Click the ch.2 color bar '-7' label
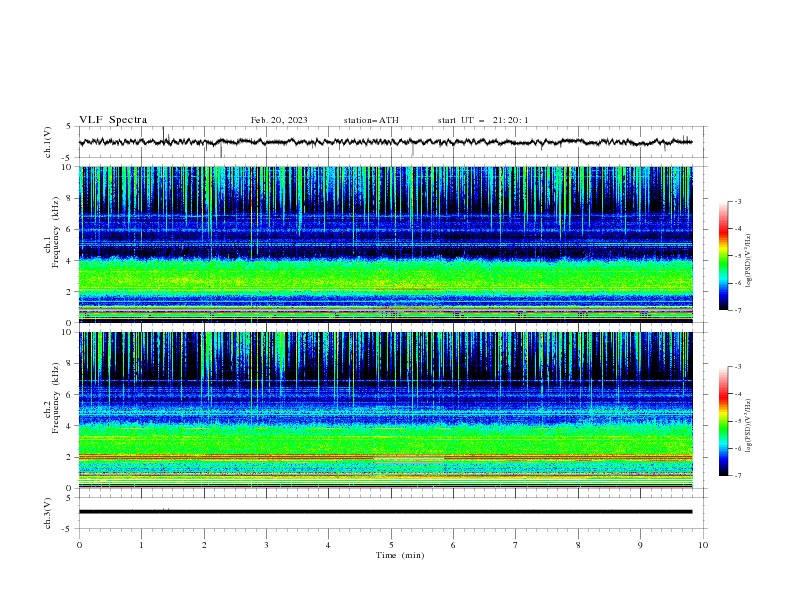The height and width of the screenshot is (612, 792). click(737, 476)
